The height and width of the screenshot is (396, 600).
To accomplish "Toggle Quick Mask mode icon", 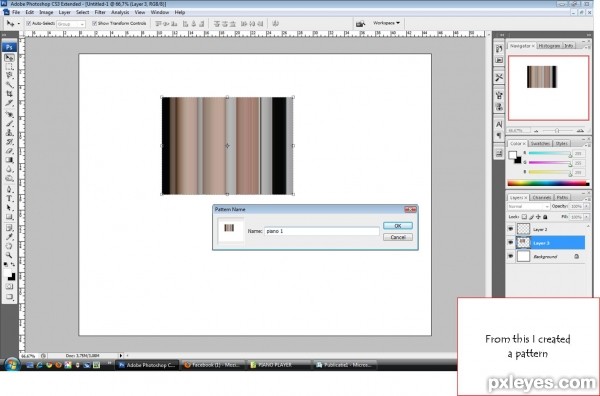I will pyautogui.click(x=9, y=287).
